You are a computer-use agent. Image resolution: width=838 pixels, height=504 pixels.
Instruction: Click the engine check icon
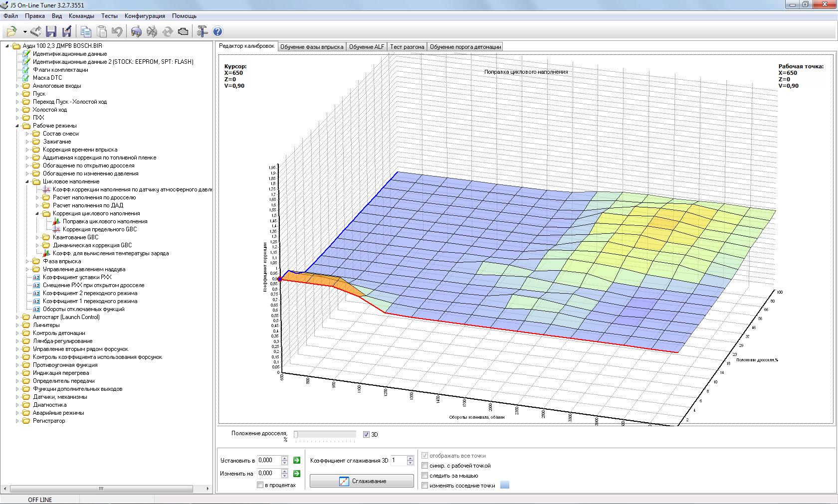tap(183, 32)
